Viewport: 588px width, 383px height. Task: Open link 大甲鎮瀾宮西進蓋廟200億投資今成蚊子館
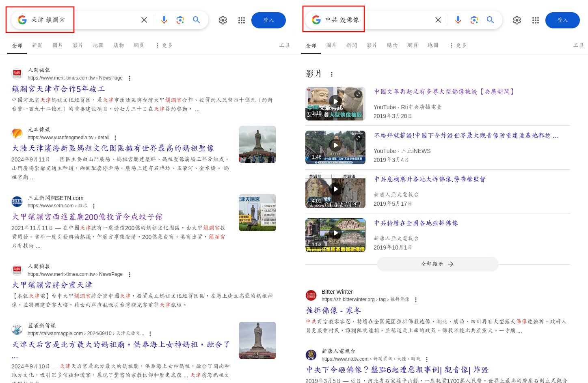[87, 217]
